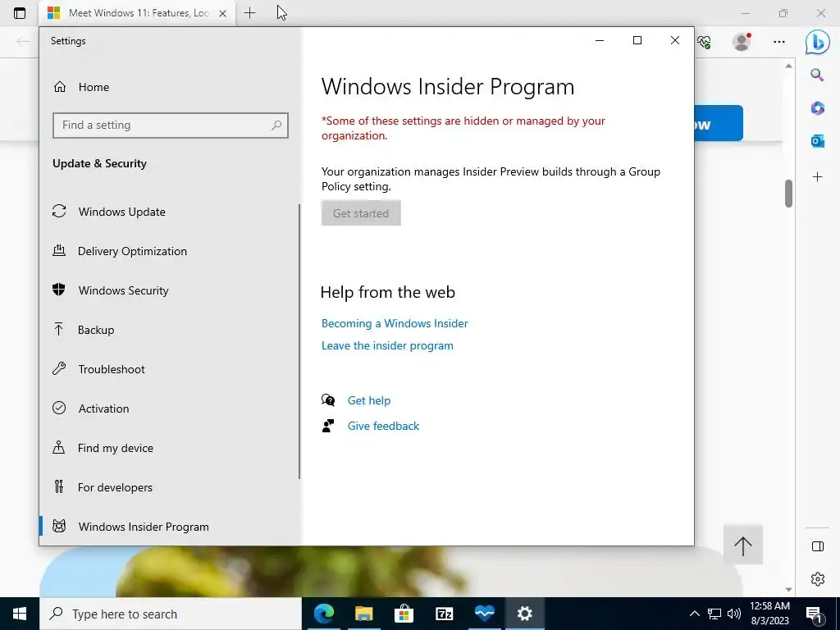The image size is (840, 630).
Task: Focus the Find a setting search box
Action: pos(171,126)
